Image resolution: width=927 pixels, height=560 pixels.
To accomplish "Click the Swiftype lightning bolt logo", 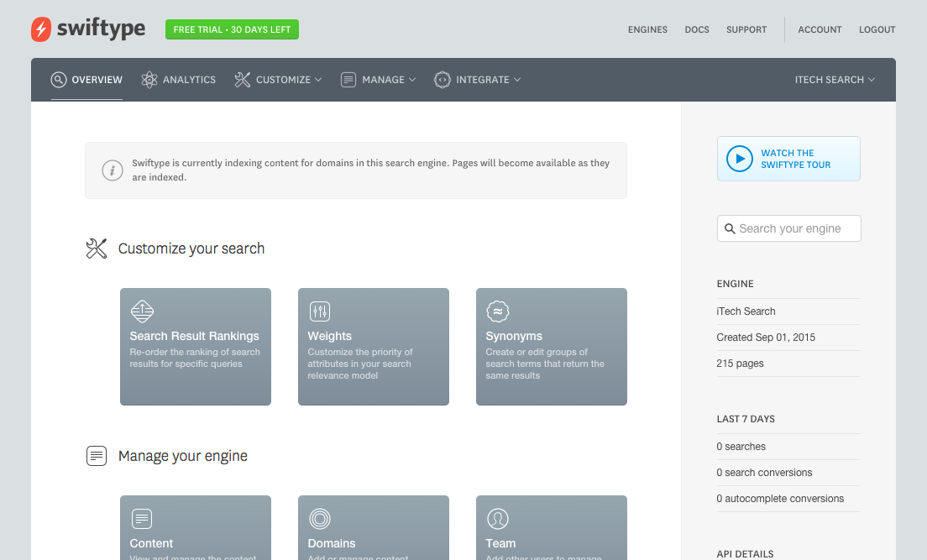I will coord(41,29).
